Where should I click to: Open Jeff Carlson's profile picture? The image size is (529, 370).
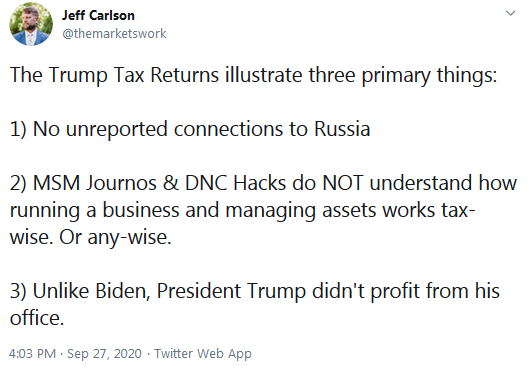(x=31, y=24)
